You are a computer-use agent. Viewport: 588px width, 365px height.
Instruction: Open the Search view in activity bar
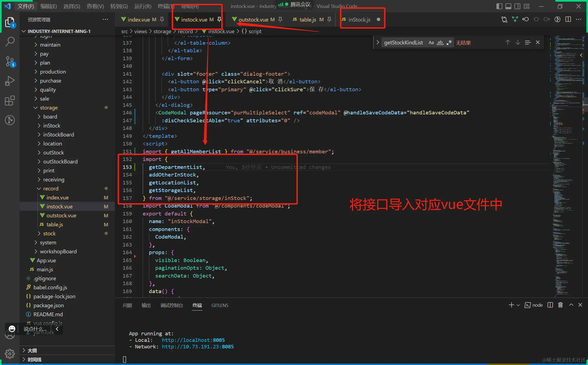(10, 42)
